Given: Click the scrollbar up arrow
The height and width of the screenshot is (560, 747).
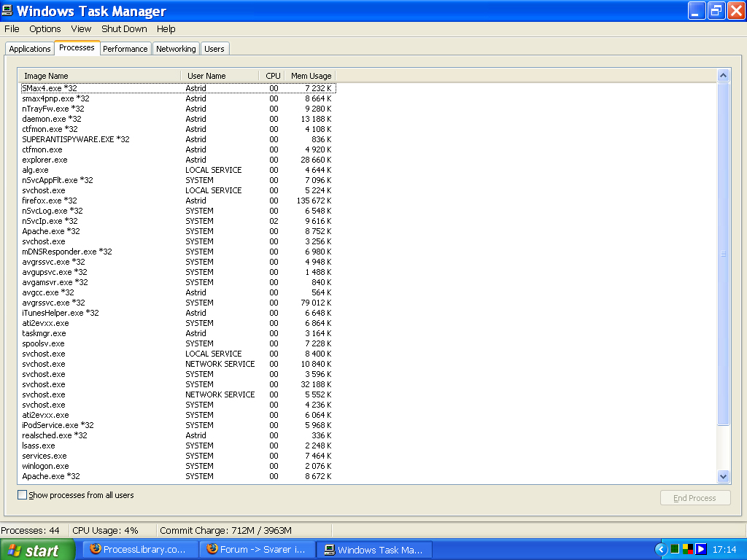Looking at the screenshot, I should pyautogui.click(x=723, y=75).
